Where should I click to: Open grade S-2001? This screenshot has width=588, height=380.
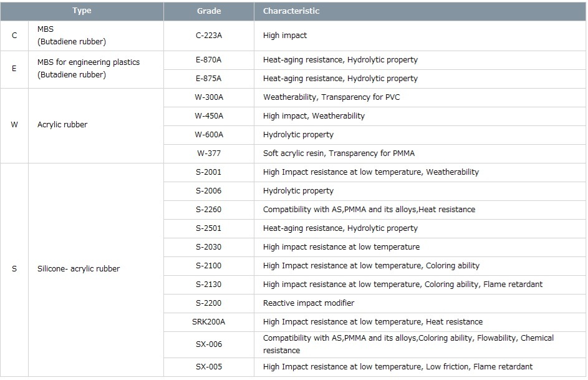point(208,172)
